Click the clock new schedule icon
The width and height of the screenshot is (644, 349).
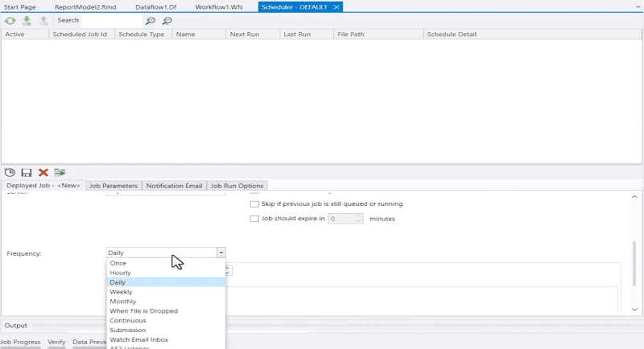[10, 172]
